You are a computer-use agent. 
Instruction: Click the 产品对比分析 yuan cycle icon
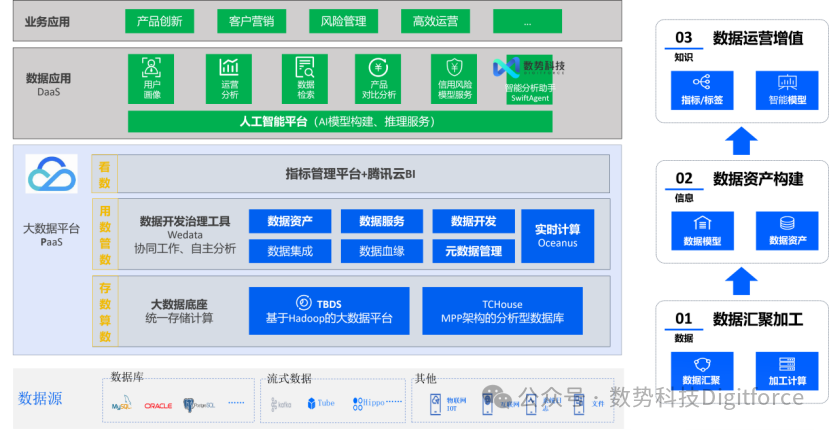(x=378, y=68)
